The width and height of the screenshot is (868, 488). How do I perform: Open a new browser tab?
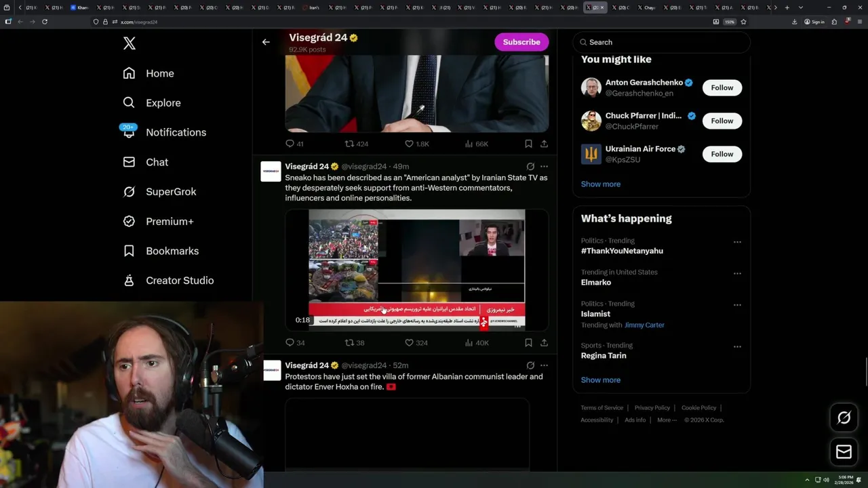point(787,7)
